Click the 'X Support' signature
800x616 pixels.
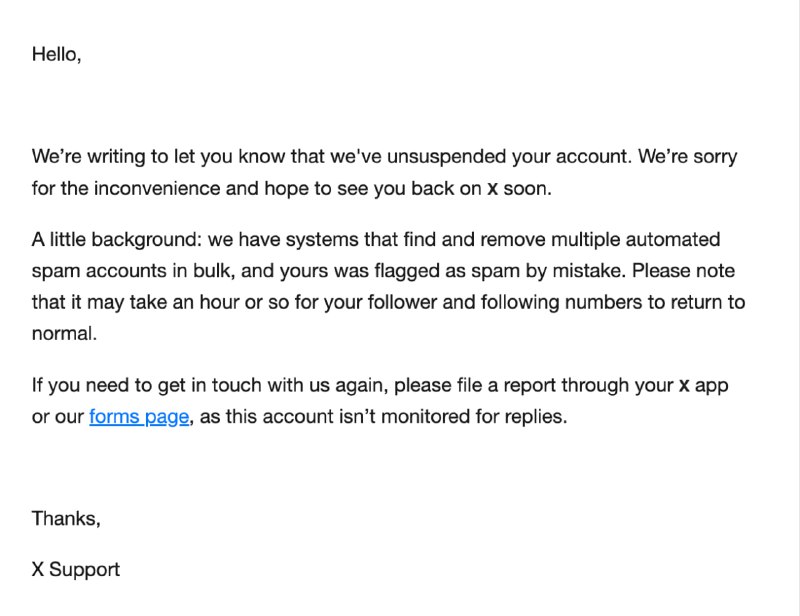[x=76, y=570]
